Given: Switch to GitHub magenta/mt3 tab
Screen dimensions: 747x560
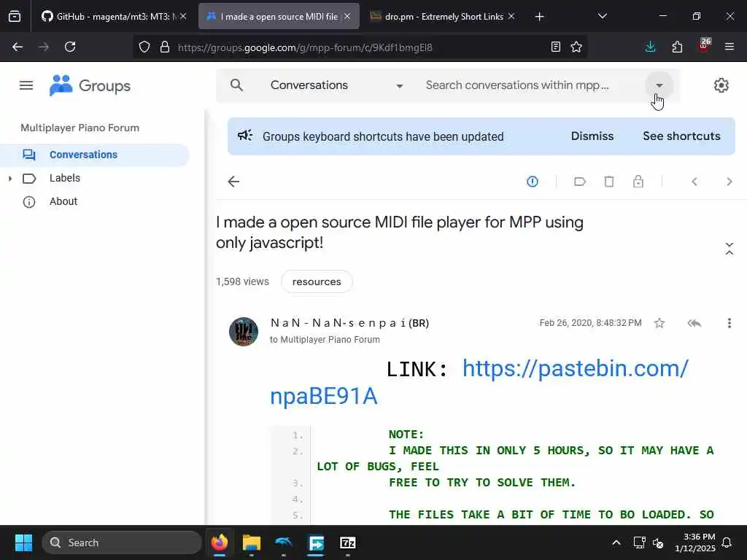Looking at the screenshot, I should coord(112,17).
